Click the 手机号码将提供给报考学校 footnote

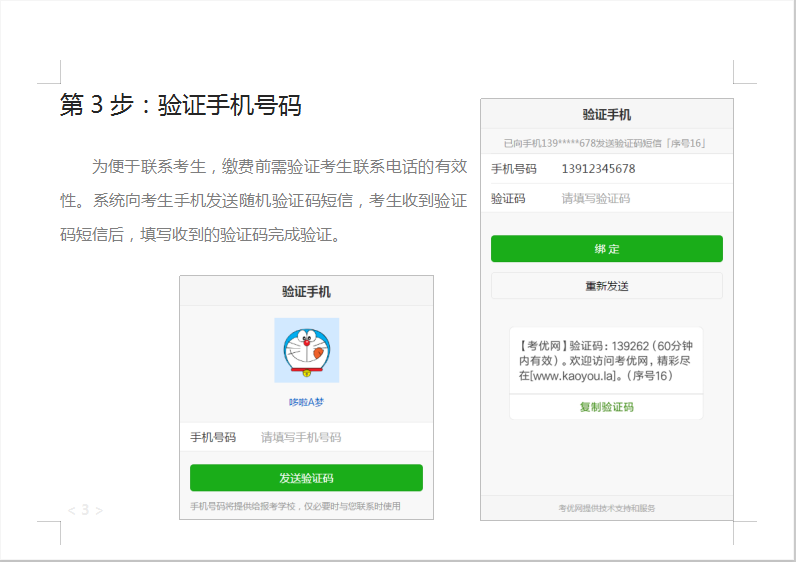pyautogui.click(x=295, y=506)
